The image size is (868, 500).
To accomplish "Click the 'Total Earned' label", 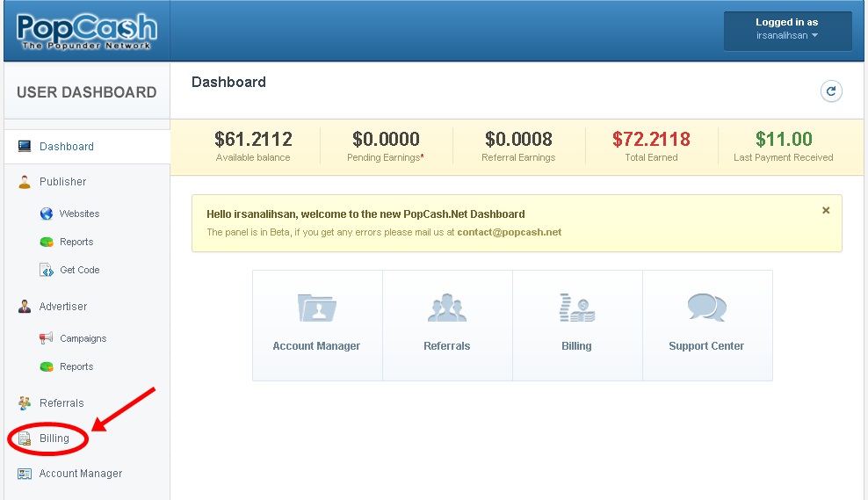I will click(652, 158).
